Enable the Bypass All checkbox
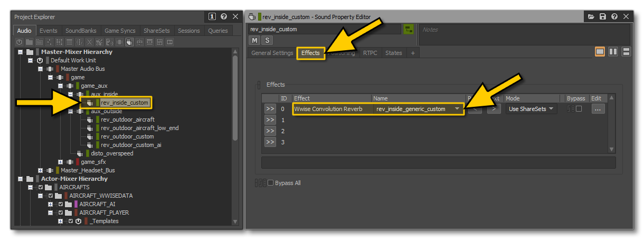 coord(271,183)
